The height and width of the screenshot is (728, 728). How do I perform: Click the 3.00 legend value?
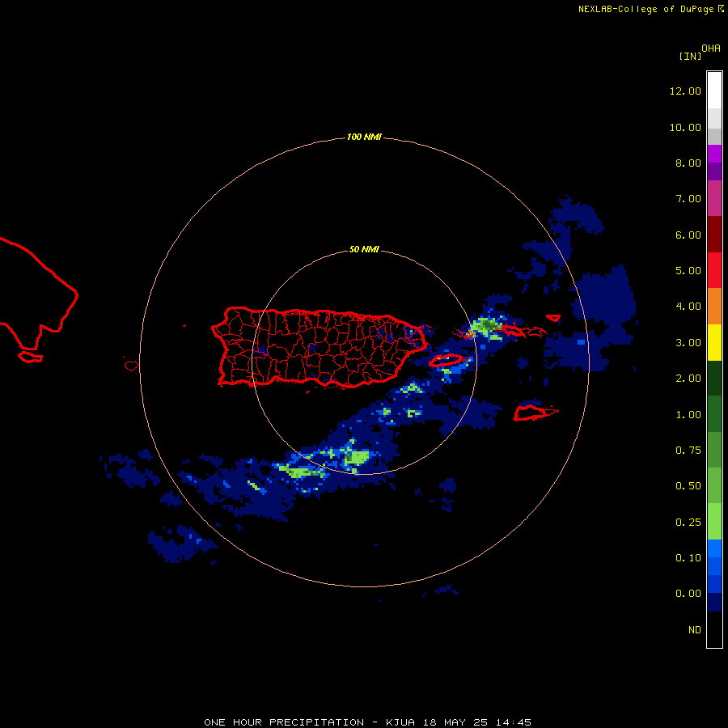688,343
